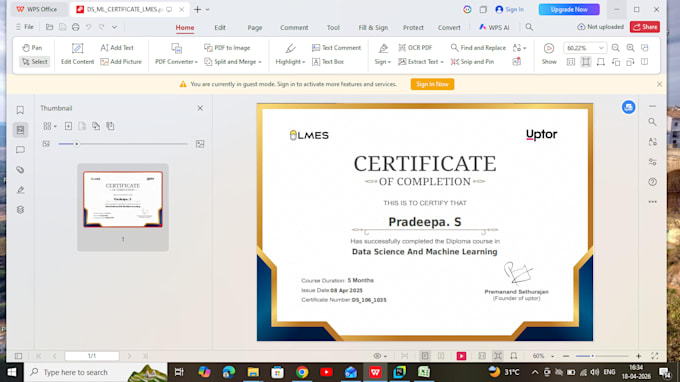680x382 pixels.
Task: Open Bookmark sidebar panel
Action: pyautogui.click(x=20, y=110)
